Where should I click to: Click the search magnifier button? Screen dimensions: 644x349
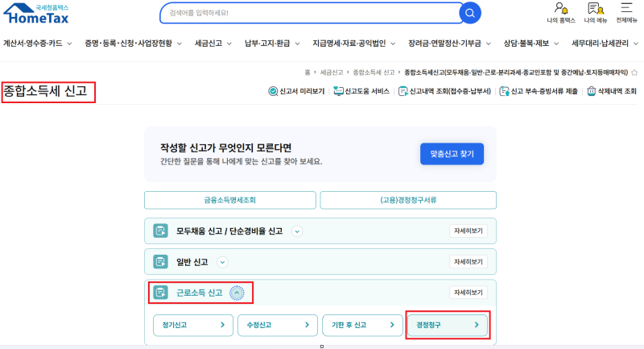(470, 13)
